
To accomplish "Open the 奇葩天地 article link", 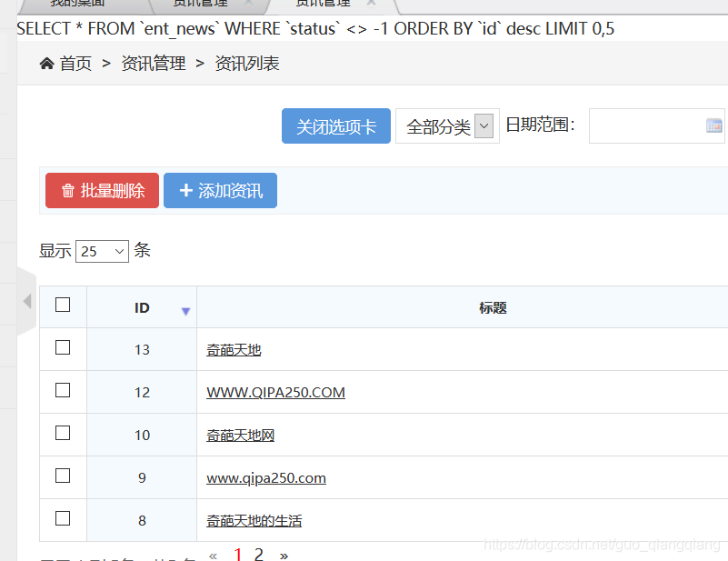I will coord(234,350).
